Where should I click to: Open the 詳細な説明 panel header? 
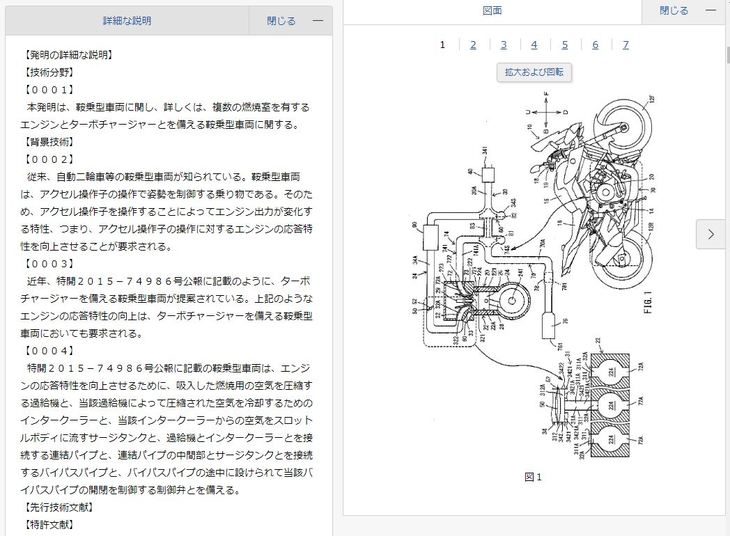tap(127, 21)
